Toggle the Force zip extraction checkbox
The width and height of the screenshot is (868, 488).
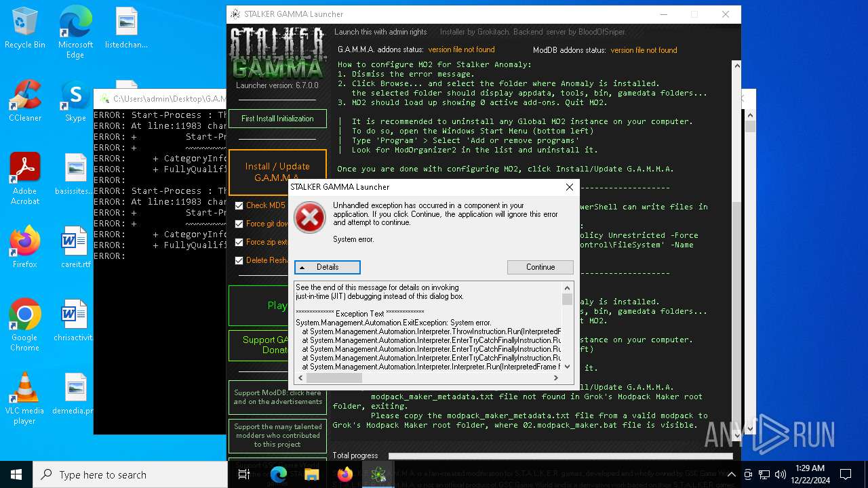point(239,242)
